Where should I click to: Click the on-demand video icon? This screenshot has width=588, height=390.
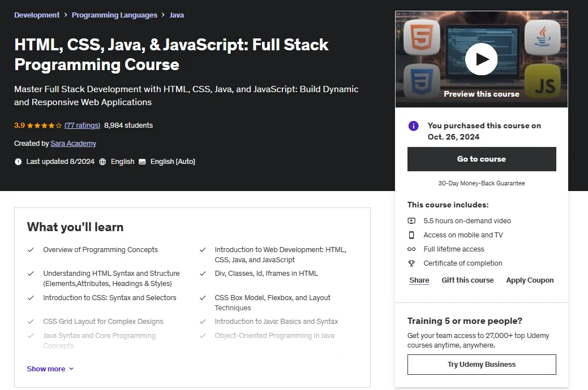click(x=411, y=220)
